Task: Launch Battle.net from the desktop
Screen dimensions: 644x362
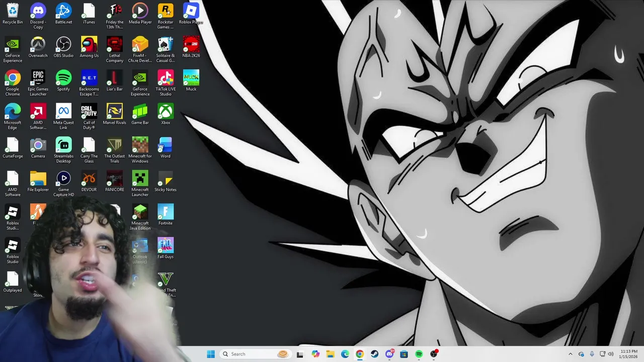Action: pos(63,14)
